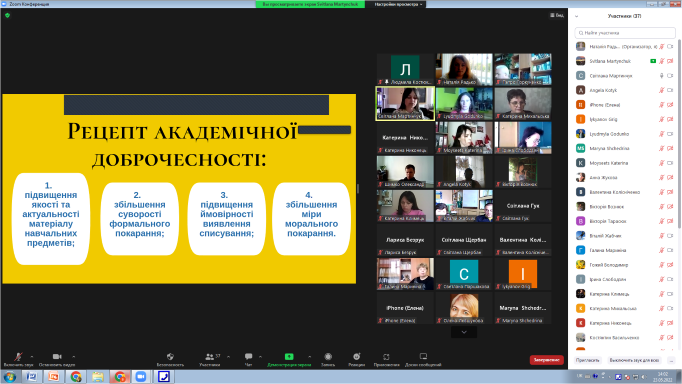Image resolution: width=682 pixels, height=384 pixels.
Task: Open first Chrome icon in taskbar
Action: pos(76,377)
